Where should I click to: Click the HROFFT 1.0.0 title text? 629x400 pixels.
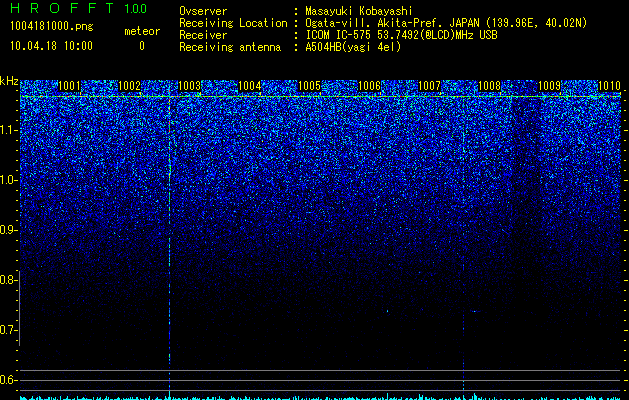coord(79,8)
